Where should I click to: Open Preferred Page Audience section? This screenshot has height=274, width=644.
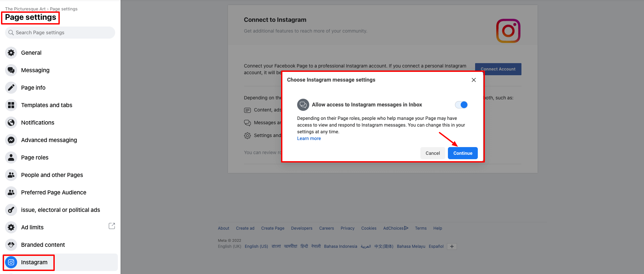(60, 192)
